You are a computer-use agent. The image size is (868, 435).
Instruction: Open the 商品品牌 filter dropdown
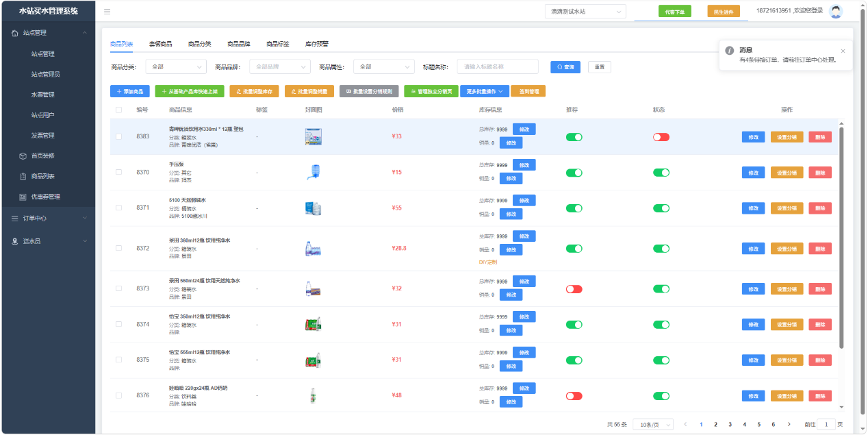(279, 67)
